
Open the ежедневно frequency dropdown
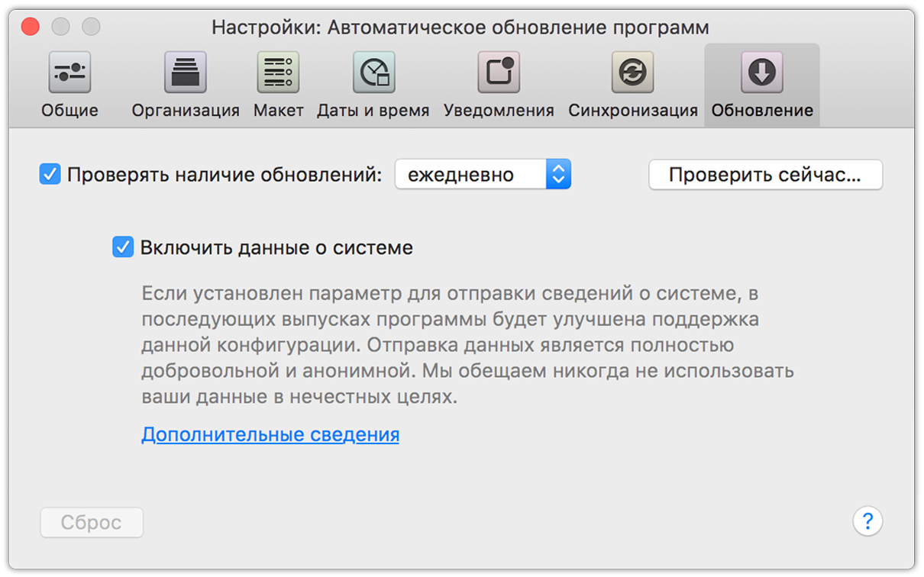pyautogui.click(x=483, y=175)
